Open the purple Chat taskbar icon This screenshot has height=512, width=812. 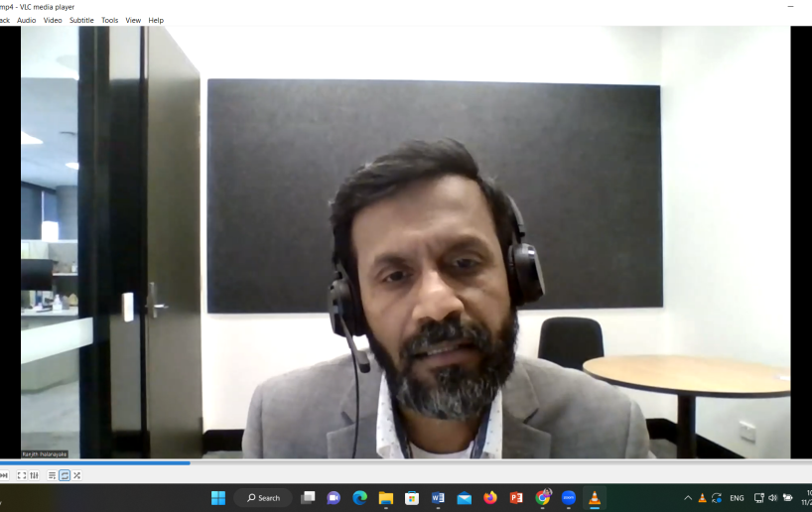click(334, 498)
